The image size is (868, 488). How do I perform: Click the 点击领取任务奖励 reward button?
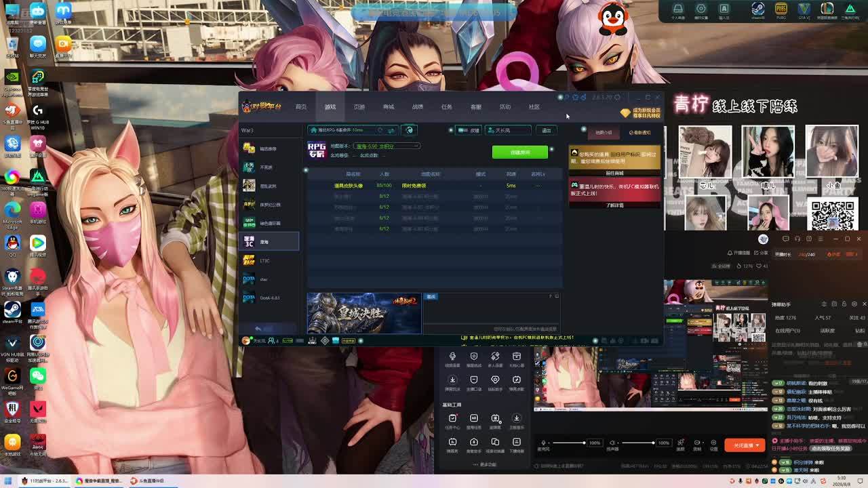[x=831, y=449]
